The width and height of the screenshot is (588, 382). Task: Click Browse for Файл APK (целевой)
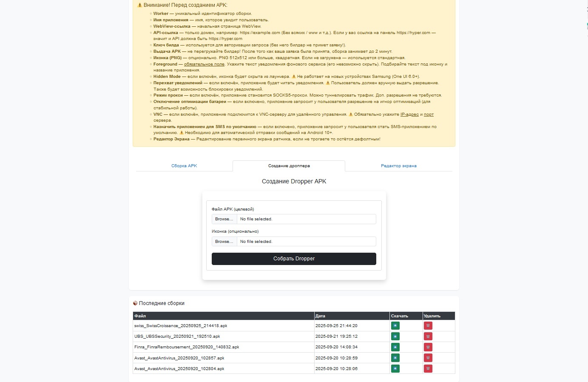click(224, 219)
